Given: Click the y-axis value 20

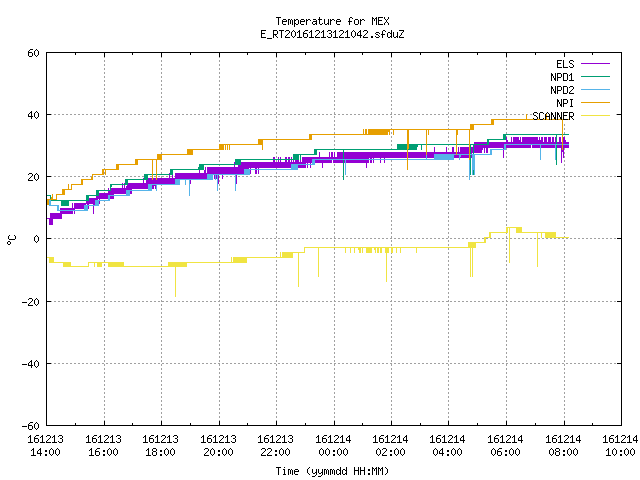Looking at the screenshot, I should [x=33, y=177].
